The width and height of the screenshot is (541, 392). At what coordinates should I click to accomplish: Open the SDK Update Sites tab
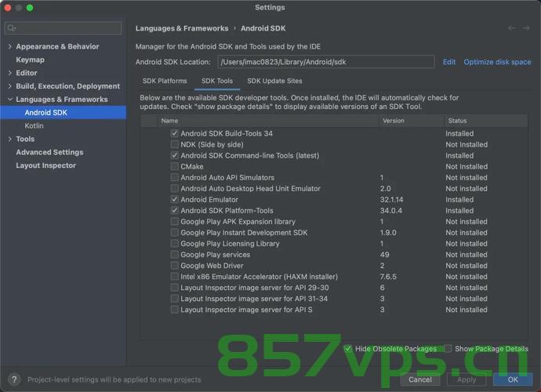[274, 81]
